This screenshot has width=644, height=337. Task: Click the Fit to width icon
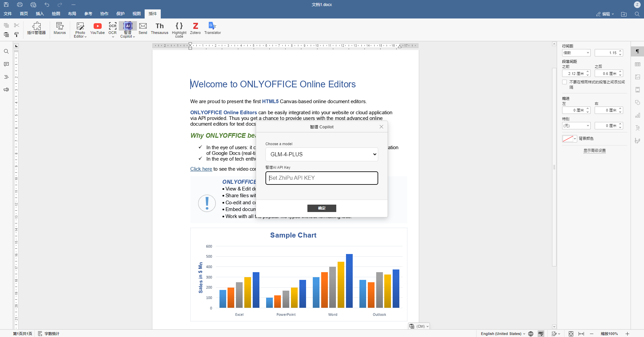(x=581, y=334)
